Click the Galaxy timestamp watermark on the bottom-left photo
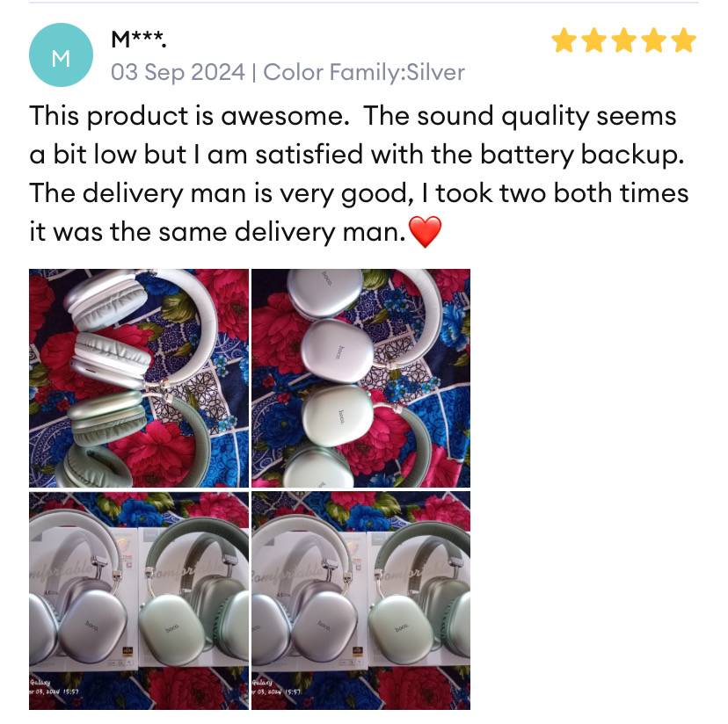The height and width of the screenshot is (724, 728). (54, 687)
